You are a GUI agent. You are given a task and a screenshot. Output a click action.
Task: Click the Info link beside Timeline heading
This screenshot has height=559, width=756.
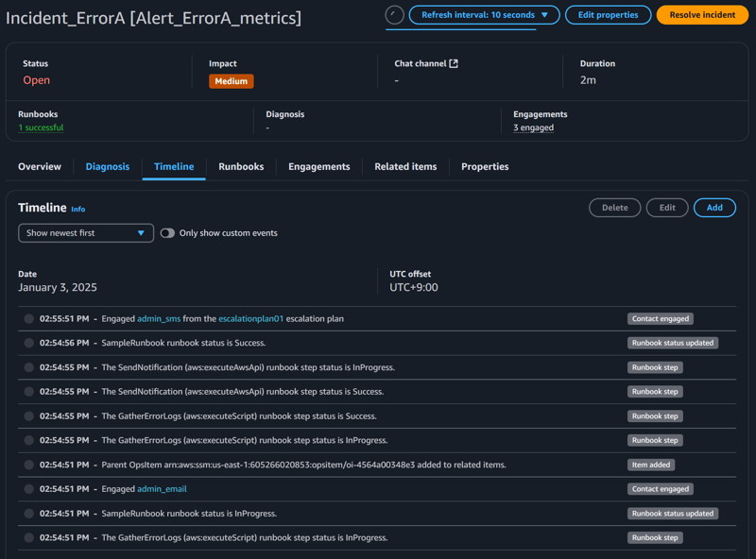click(x=77, y=209)
